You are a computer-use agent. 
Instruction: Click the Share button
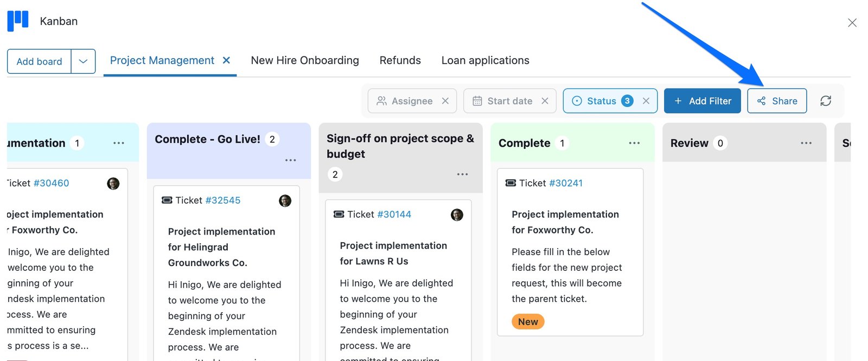point(777,101)
